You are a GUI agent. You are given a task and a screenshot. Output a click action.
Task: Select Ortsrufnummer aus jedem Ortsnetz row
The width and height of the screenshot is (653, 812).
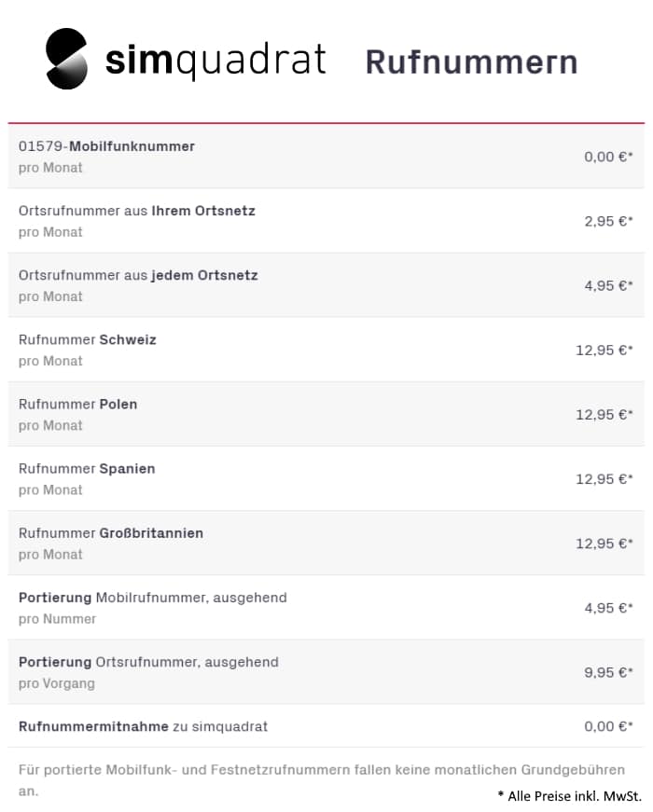click(138, 275)
